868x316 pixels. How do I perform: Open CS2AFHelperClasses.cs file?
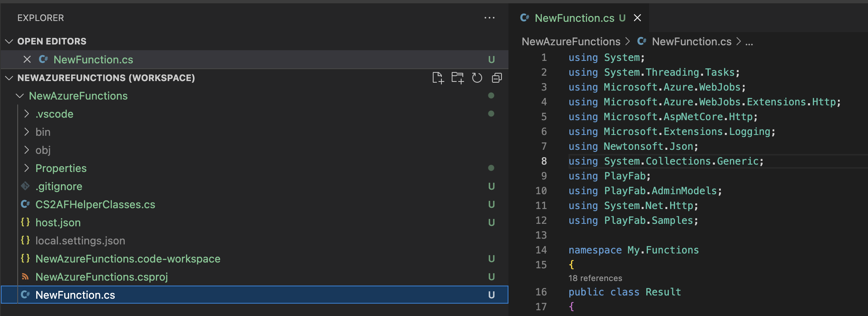click(x=95, y=204)
